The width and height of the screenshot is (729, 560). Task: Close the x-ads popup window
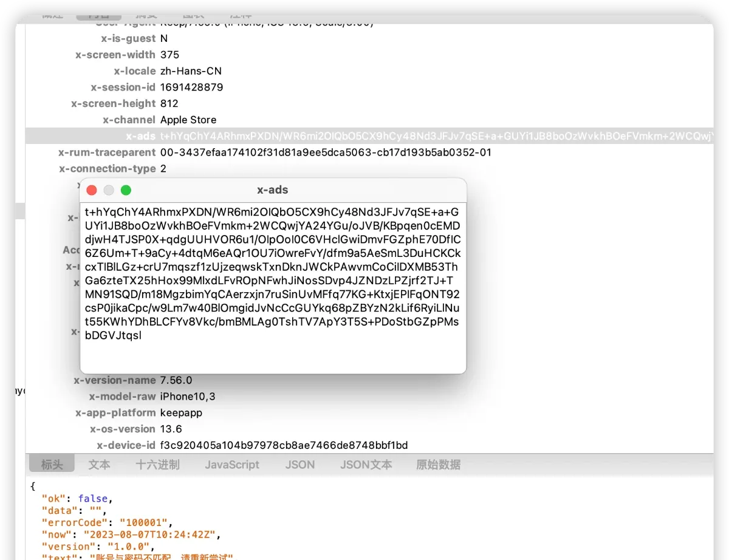click(92, 190)
